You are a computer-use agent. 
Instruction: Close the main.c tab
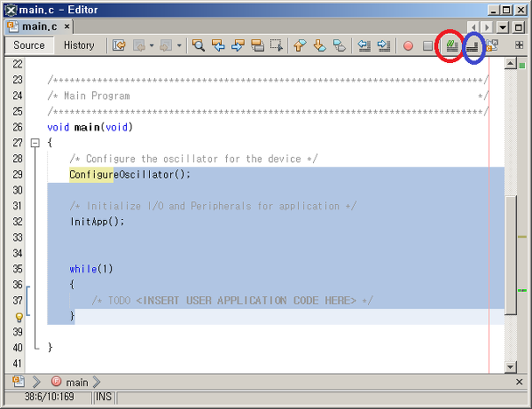pos(67,26)
